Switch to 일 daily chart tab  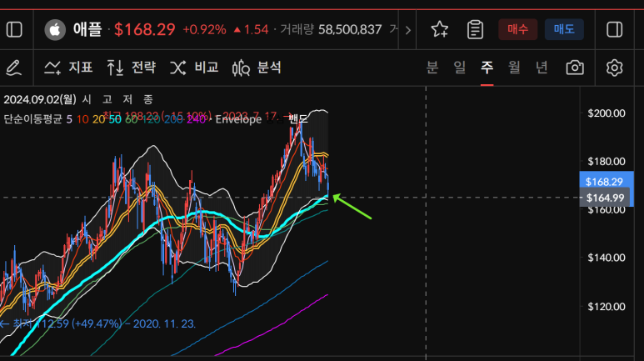460,67
